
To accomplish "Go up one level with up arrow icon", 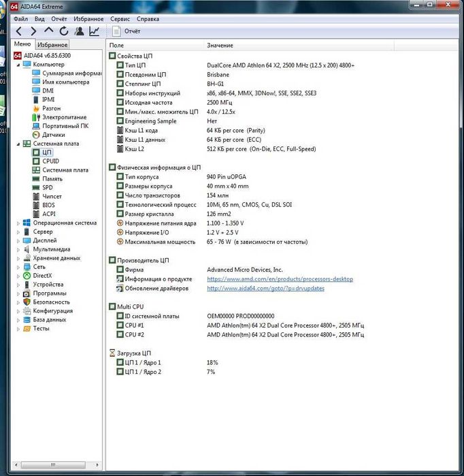I will pyautogui.click(x=48, y=31).
